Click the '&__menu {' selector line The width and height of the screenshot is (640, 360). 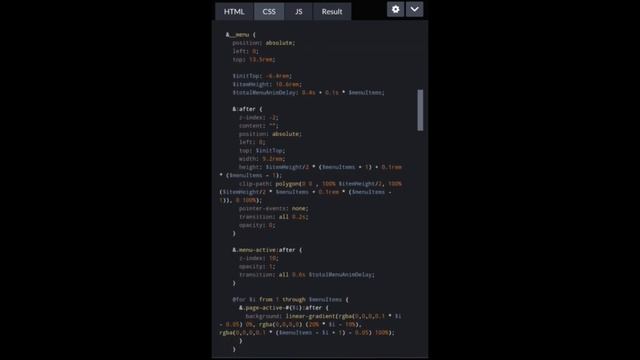click(241, 35)
